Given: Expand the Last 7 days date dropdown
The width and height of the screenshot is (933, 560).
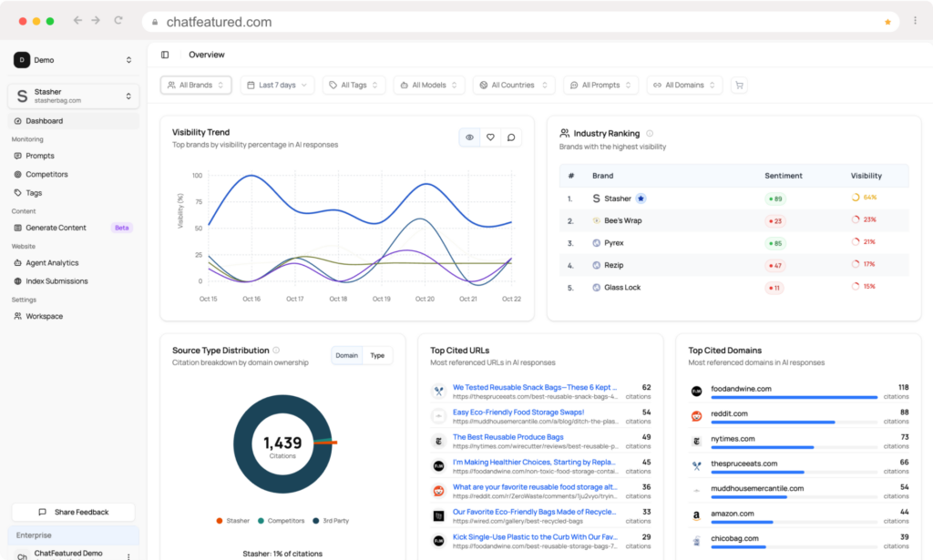Looking at the screenshot, I should 277,85.
